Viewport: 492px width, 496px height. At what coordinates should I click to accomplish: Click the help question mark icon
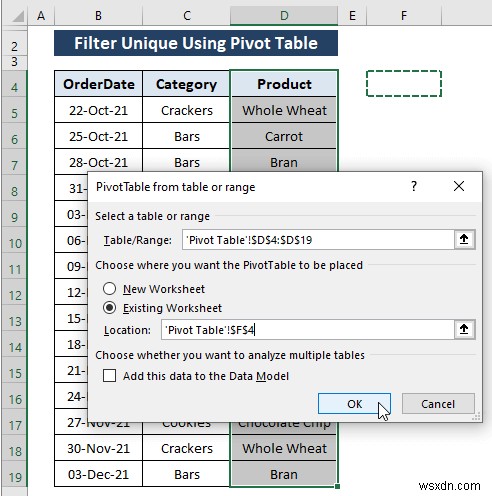(414, 186)
